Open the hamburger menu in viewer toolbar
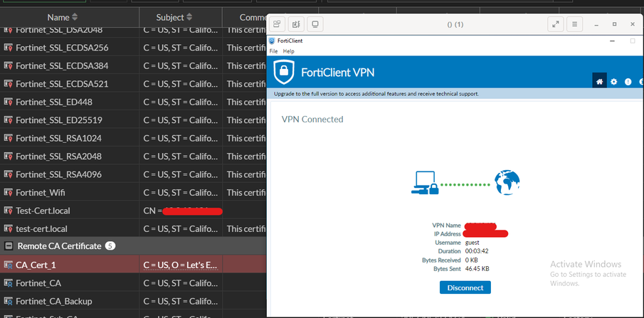 coord(575,24)
